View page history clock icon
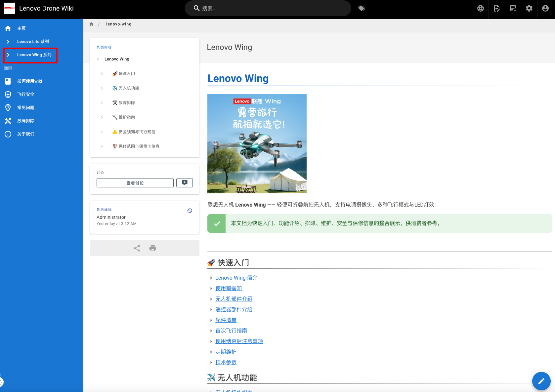This screenshot has width=555, height=392. 190,211
